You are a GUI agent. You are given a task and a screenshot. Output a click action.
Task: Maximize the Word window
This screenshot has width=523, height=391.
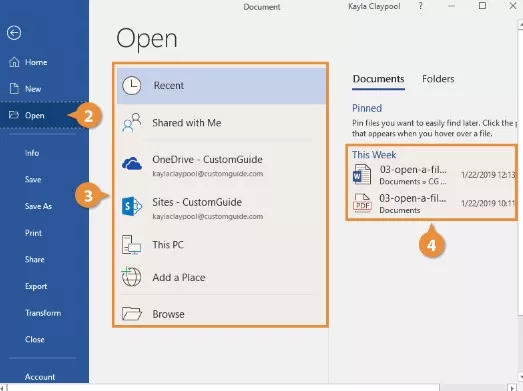click(482, 6)
